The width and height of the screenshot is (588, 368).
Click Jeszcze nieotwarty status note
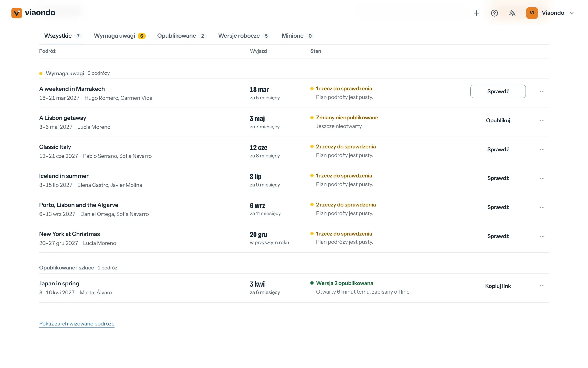pyautogui.click(x=339, y=126)
